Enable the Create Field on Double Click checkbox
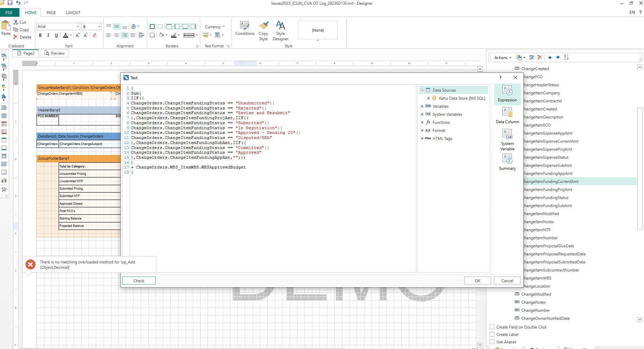The height and width of the screenshot is (349, 644). click(x=492, y=327)
